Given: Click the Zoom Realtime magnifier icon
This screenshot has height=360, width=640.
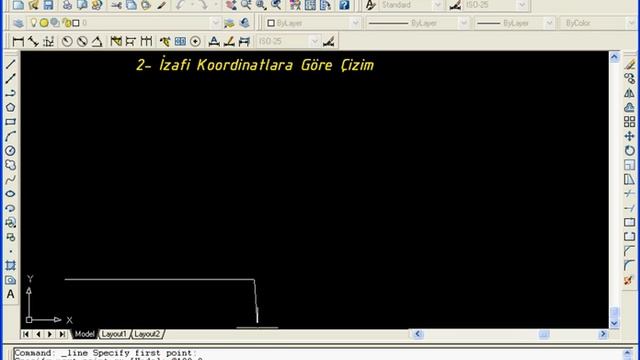Looking at the screenshot, I should [246, 5].
